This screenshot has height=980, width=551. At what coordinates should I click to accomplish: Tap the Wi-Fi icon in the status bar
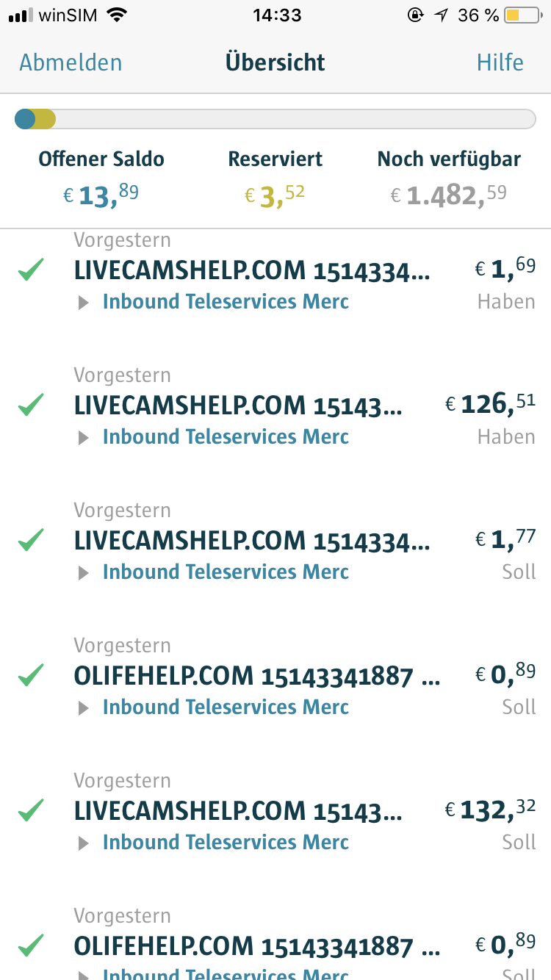click(116, 15)
